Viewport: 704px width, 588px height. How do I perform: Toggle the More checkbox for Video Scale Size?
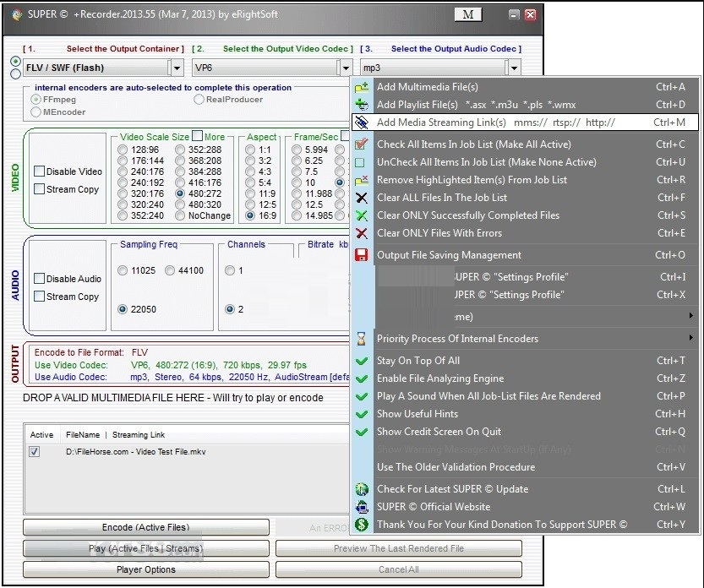(x=197, y=135)
